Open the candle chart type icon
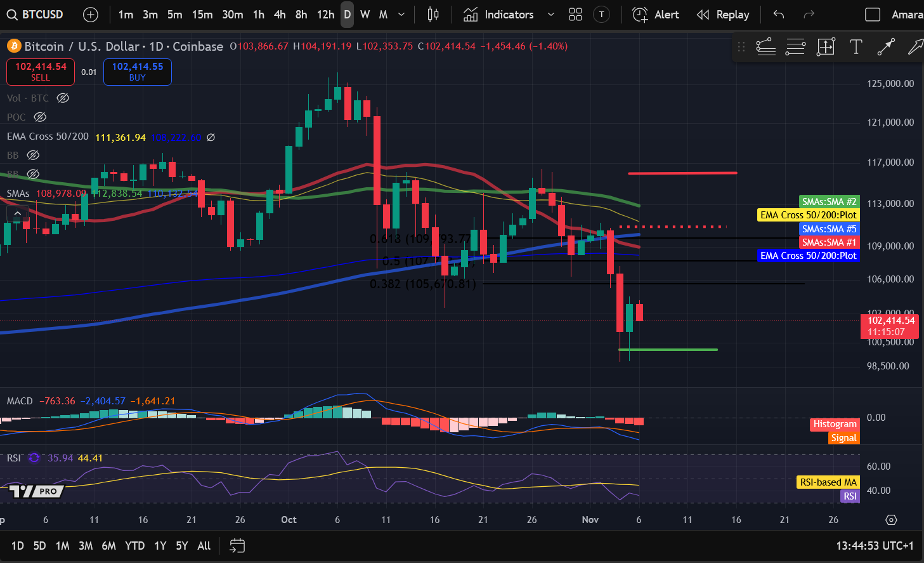Screen dimensions: 924x563 click(x=433, y=14)
